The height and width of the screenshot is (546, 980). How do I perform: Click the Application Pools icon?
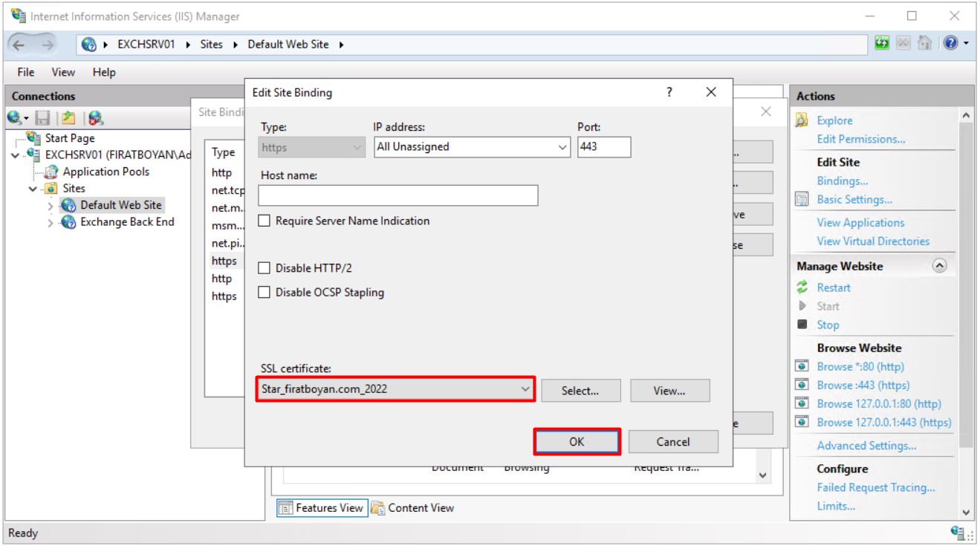[52, 172]
